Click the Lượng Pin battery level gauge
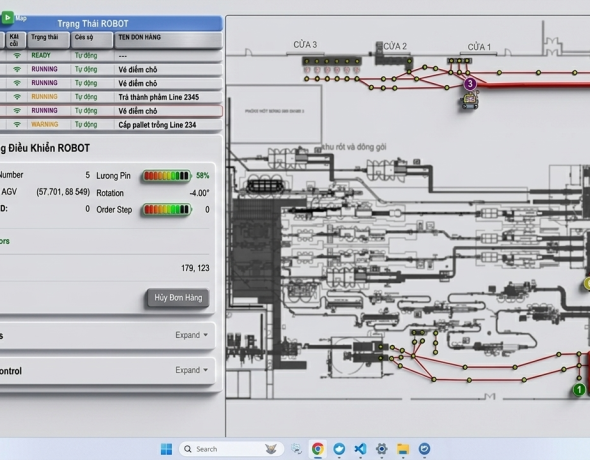The width and height of the screenshot is (590, 460). click(166, 176)
